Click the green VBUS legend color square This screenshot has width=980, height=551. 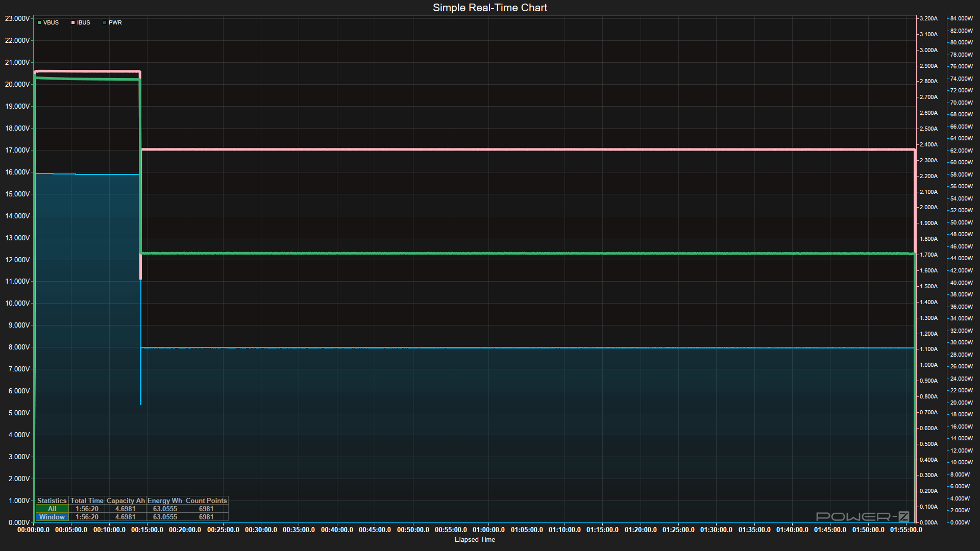click(x=39, y=23)
